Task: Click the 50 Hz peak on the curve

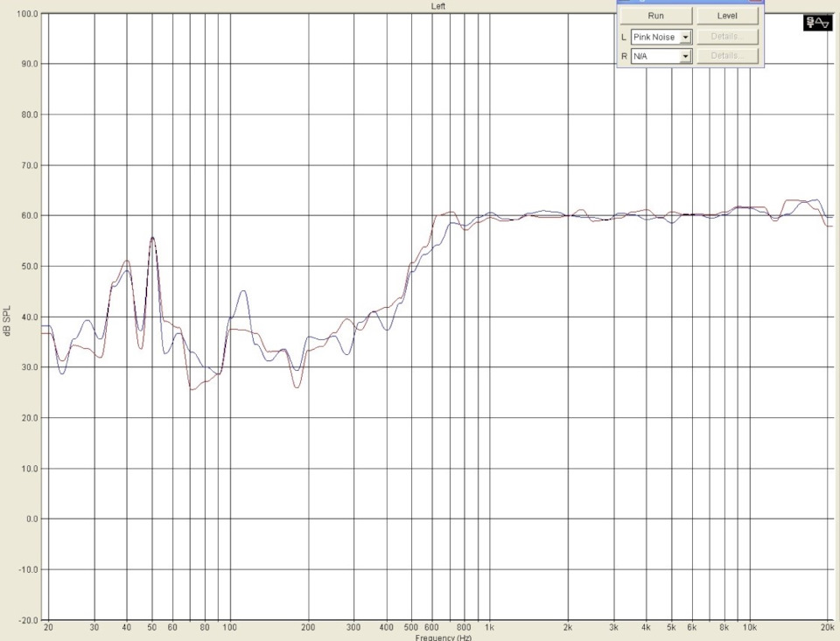Action: coord(152,238)
